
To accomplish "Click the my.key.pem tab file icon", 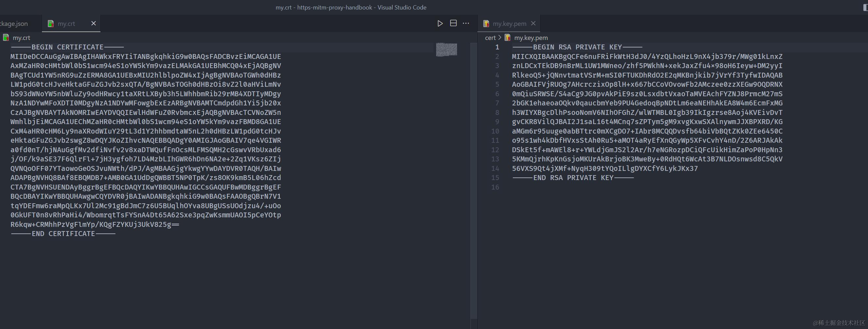I will click(486, 24).
